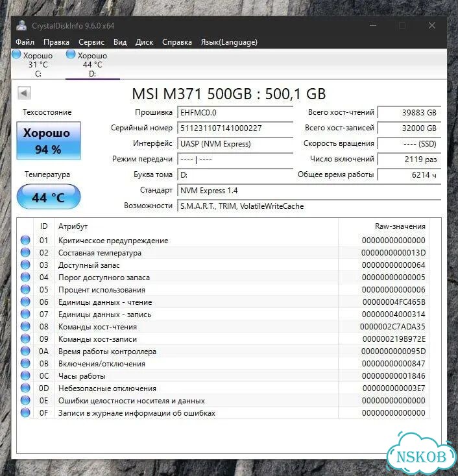Click status orb for attribute 07
Screen dimensions: 458x476
click(x=25, y=314)
